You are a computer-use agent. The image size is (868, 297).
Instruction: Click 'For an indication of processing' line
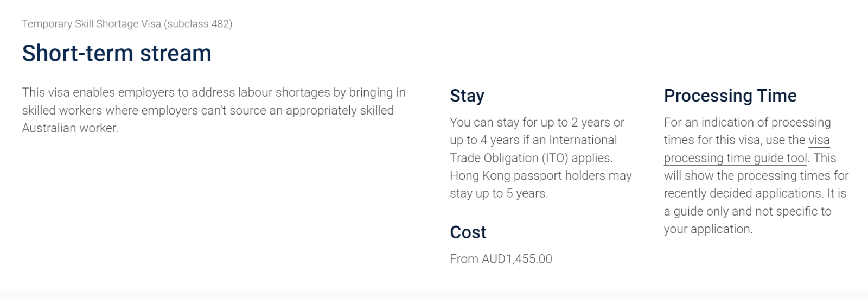click(747, 123)
